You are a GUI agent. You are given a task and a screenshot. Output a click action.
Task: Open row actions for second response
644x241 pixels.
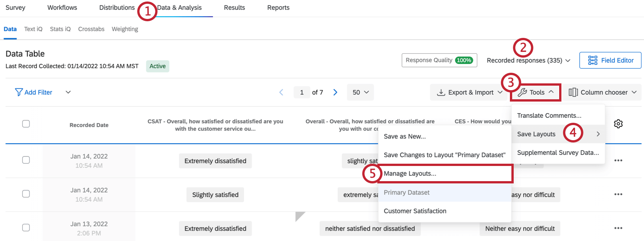[x=618, y=194]
